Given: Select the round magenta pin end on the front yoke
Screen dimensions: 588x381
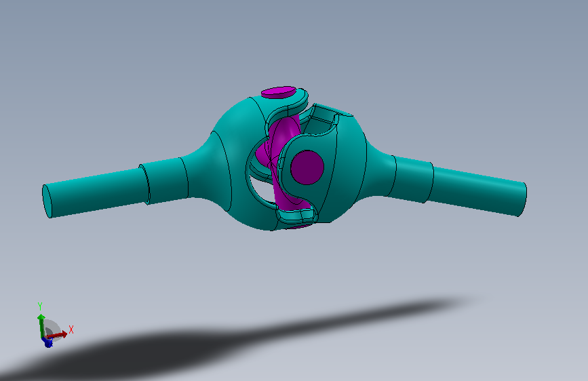Looking at the screenshot, I should coord(307,167).
